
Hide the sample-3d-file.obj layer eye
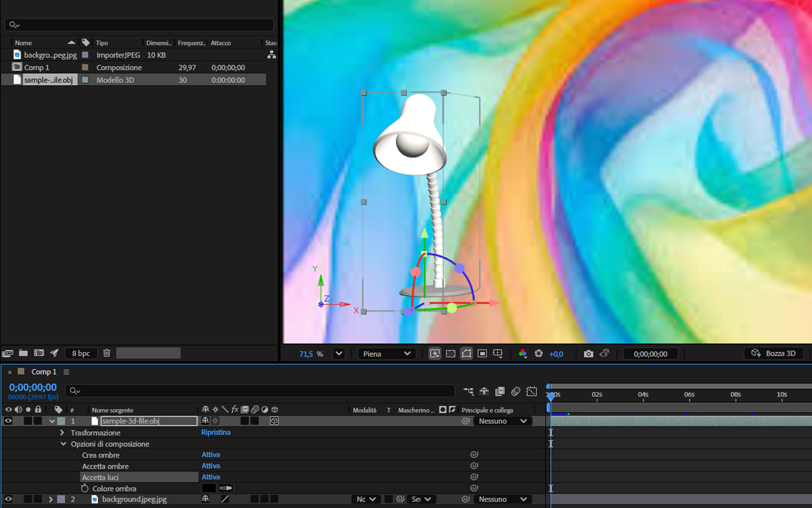pos(9,421)
